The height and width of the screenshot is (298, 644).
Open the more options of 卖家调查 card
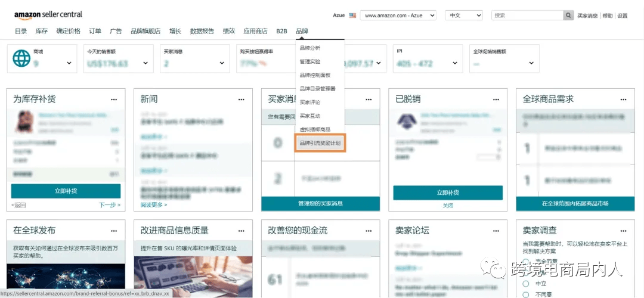click(624, 231)
